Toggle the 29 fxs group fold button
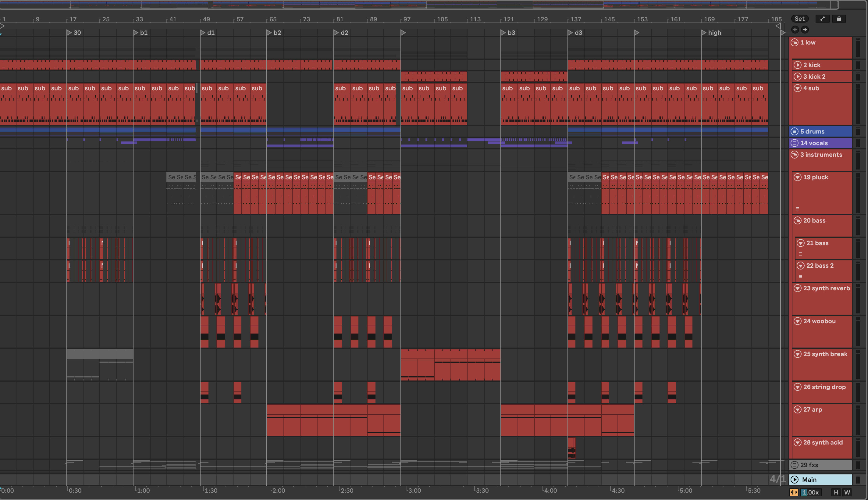Viewport: 868px width, 500px height. coord(795,465)
